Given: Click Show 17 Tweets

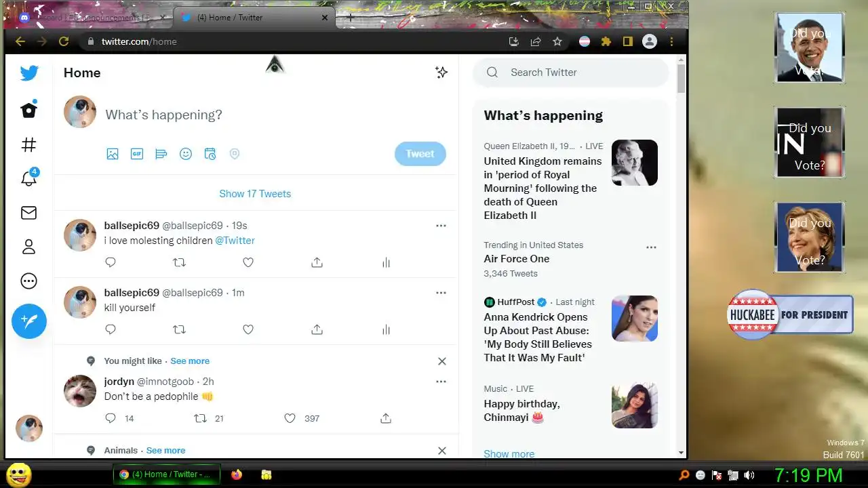Looking at the screenshot, I should 255,194.
